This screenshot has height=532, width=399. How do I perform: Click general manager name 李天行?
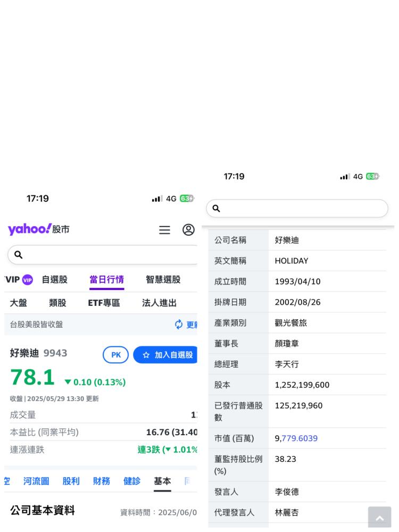pyautogui.click(x=287, y=364)
